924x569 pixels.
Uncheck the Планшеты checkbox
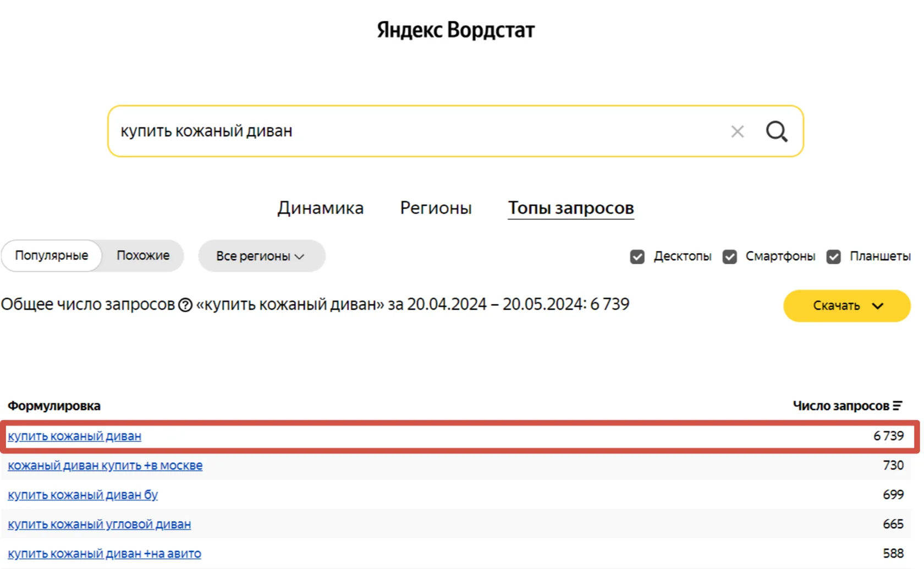coord(833,256)
